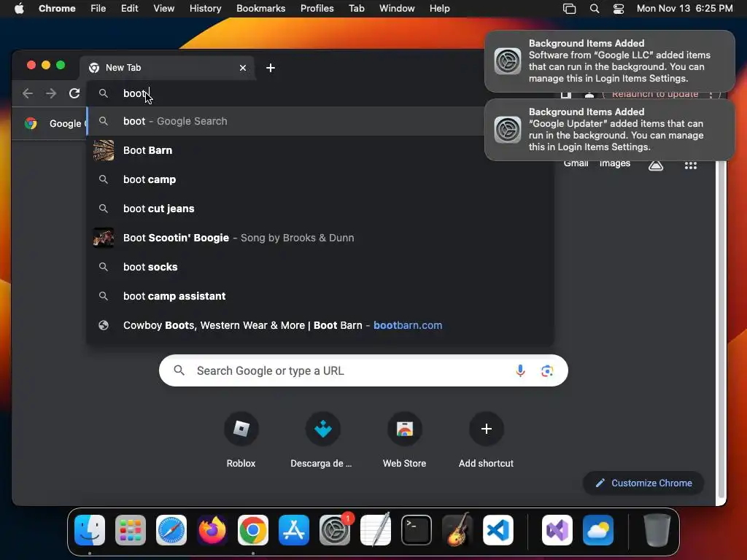Click the Boot Barn thumbnail image
Screen dimensions: 747x560
point(104,150)
